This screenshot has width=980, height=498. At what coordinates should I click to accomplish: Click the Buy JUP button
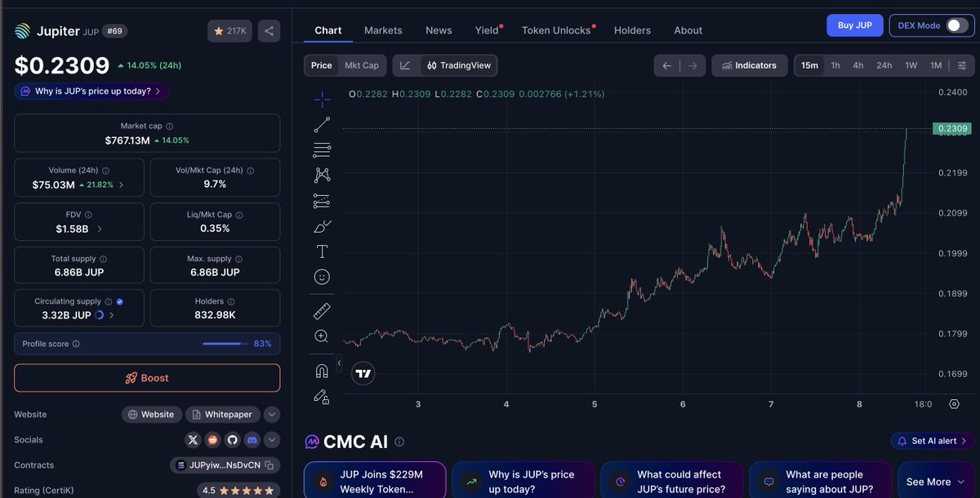pyautogui.click(x=854, y=25)
